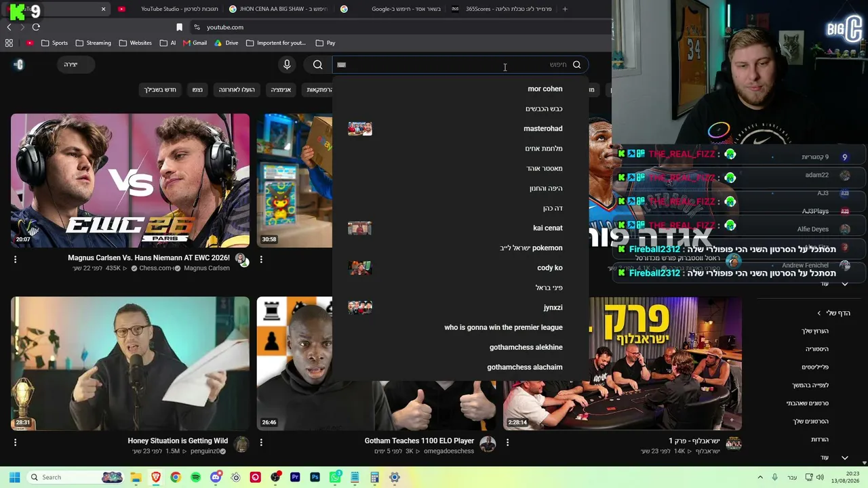Show hidden system tray icons
The width and height of the screenshot is (868, 488).
(760, 477)
